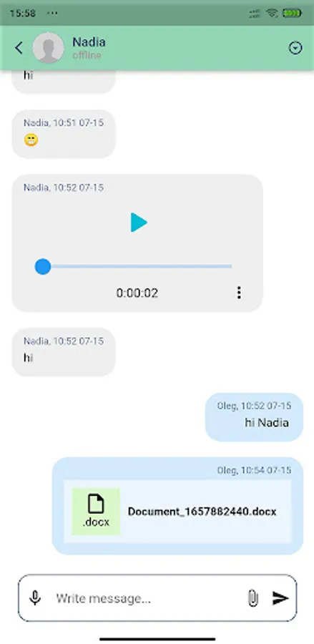
Task: Click the battery icon in status bar
Action: [293, 13]
